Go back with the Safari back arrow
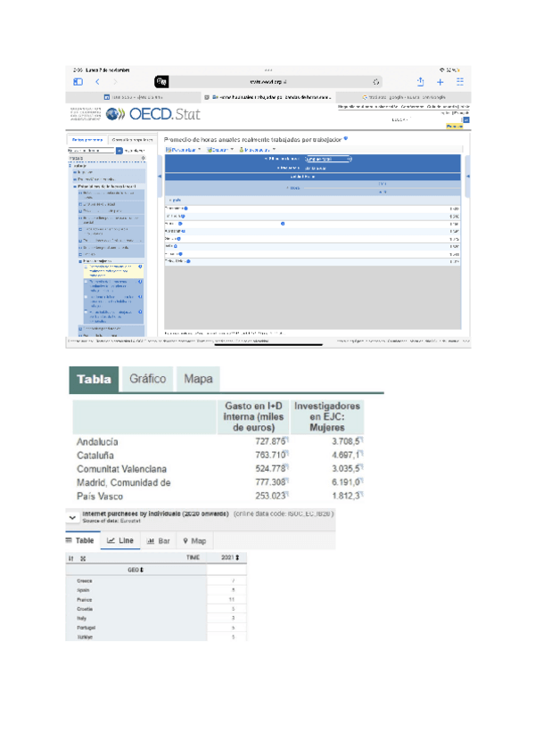The height and width of the screenshot is (756, 535). point(96,81)
